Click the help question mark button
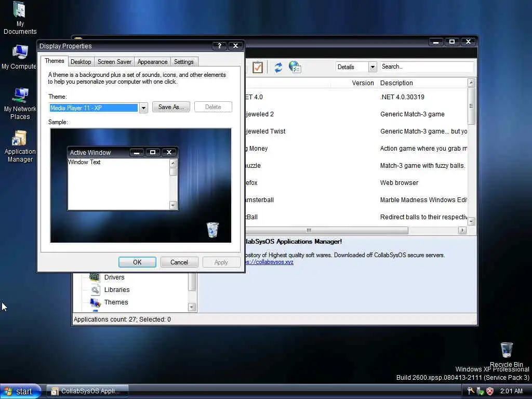The width and height of the screenshot is (532, 399). [219, 46]
